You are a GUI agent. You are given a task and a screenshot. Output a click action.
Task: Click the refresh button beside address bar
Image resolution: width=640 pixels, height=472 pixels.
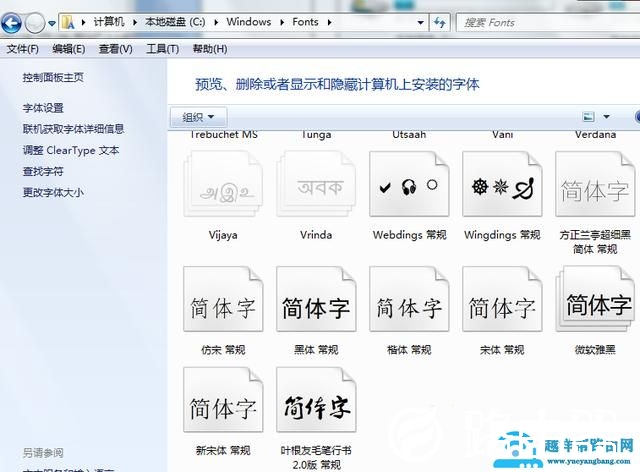click(439, 22)
